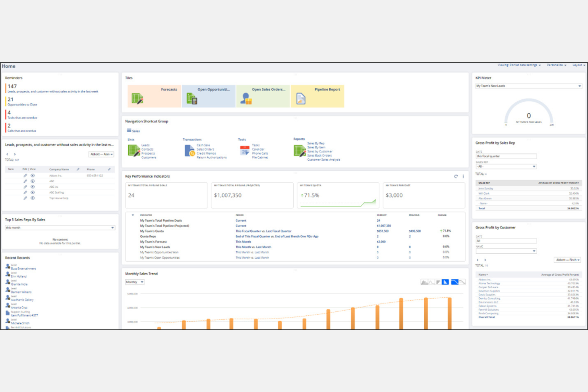
Task: Click the Buzz Entertainment recent record
Action: coord(23,269)
